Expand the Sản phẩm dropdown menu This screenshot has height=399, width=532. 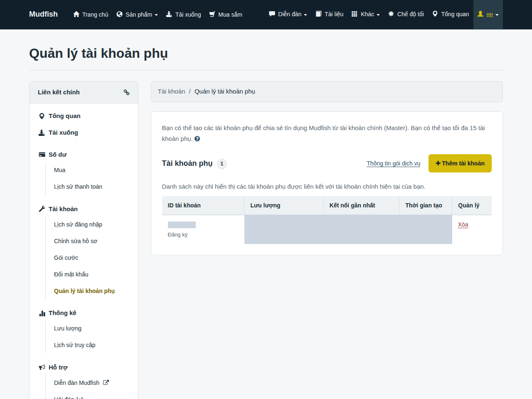click(137, 15)
